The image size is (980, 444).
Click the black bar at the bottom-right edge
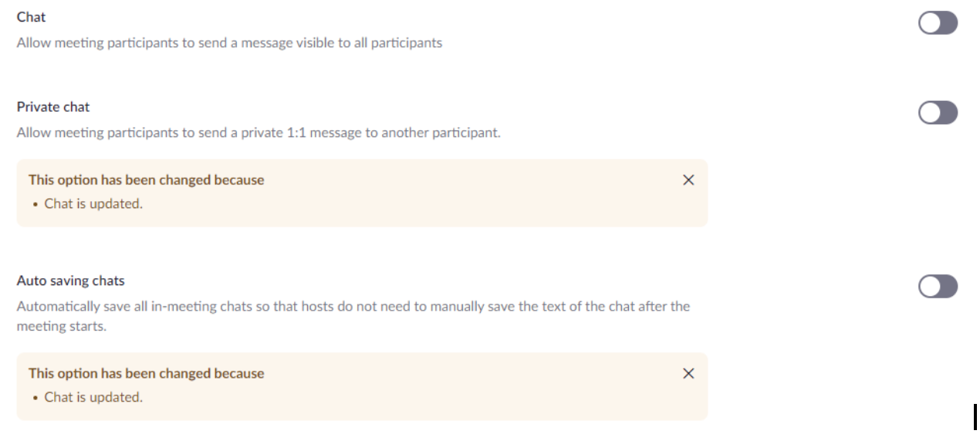[976, 416]
